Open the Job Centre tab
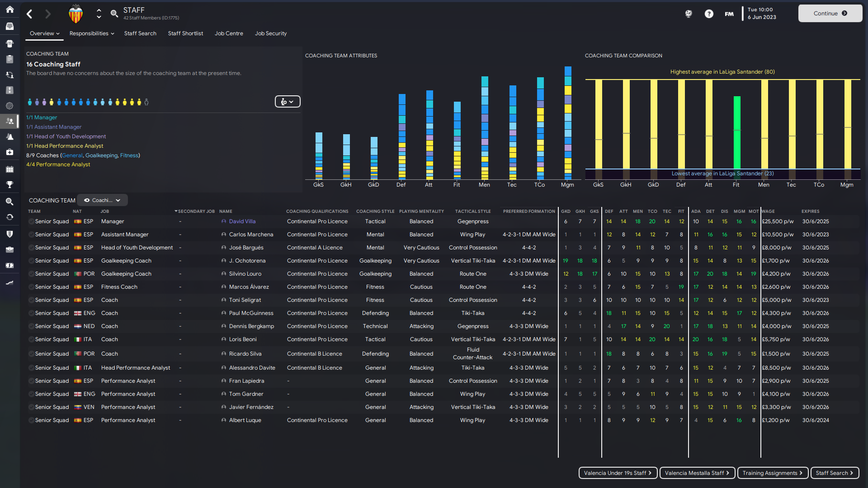 click(229, 33)
